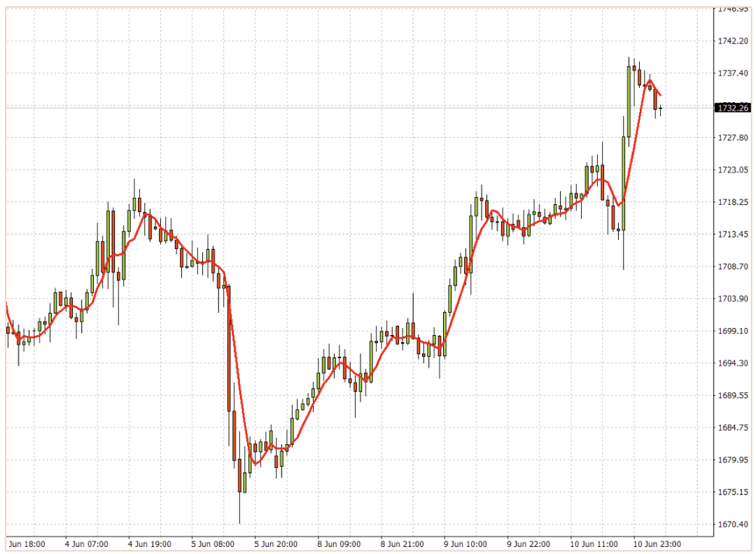756x554 pixels.
Task: Click the 8 Jun 21:00 time label
Action: [402, 544]
